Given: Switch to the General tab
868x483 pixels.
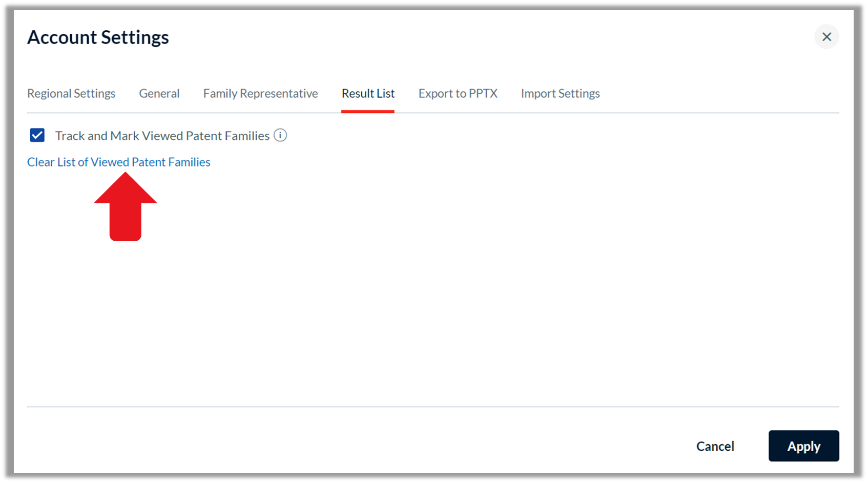Looking at the screenshot, I should click(x=159, y=93).
